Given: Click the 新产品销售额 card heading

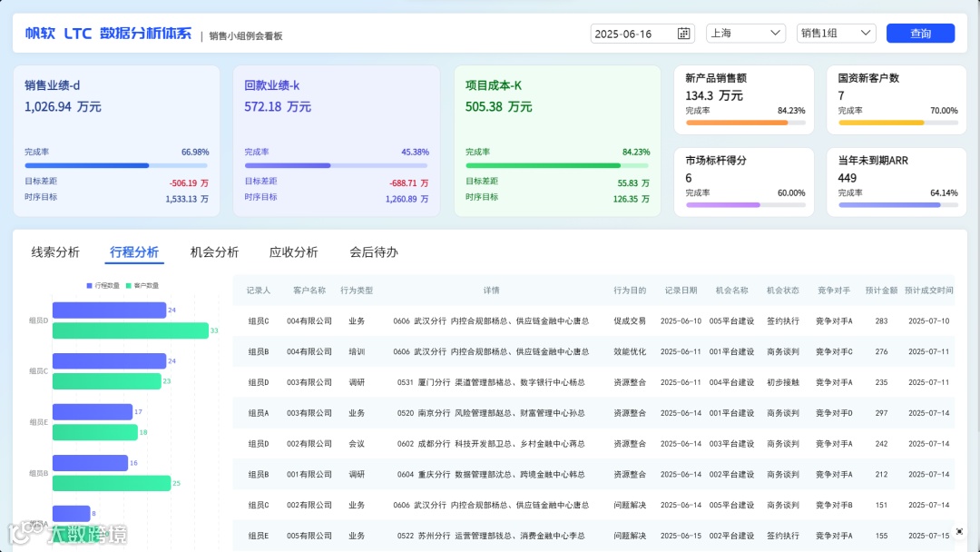Looking at the screenshot, I should click(x=716, y=78).
